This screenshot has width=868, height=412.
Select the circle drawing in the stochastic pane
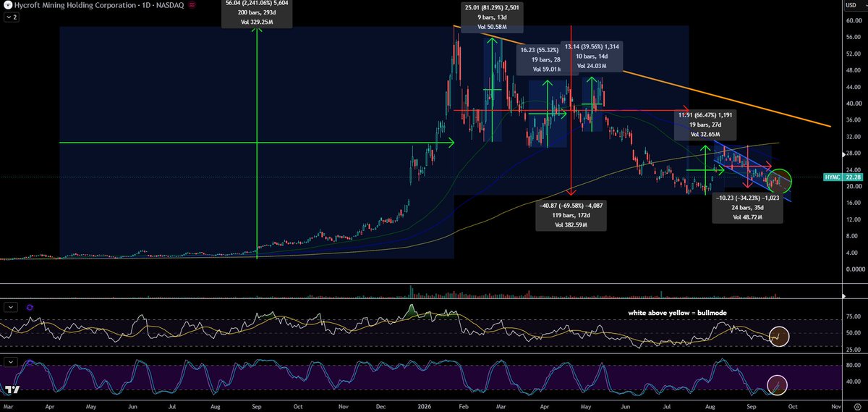tap(777, 386)
